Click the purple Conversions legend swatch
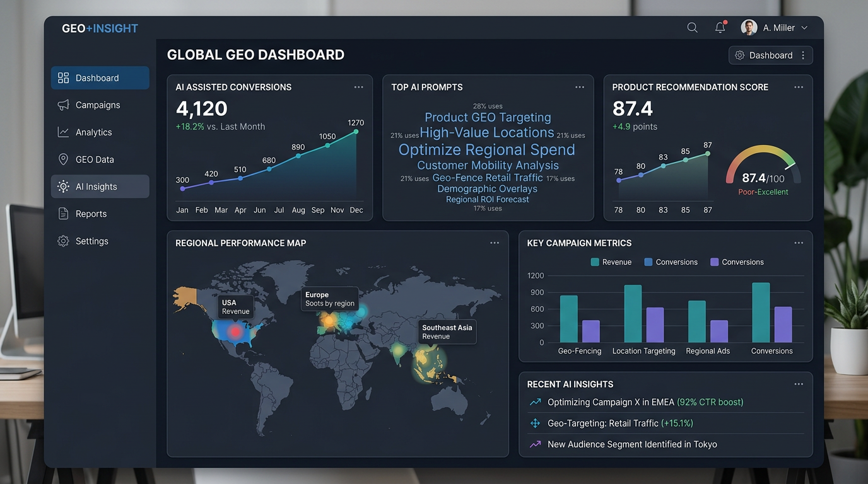Image resolution: width=868 pixels, height=484 pixels. pos(715,262)
